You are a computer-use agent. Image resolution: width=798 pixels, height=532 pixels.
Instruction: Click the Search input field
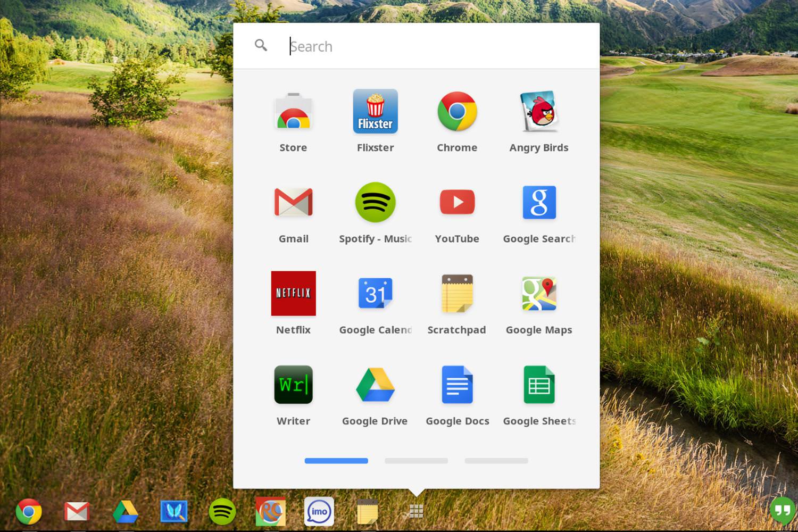pyautogui.click(x=372, y=46)
